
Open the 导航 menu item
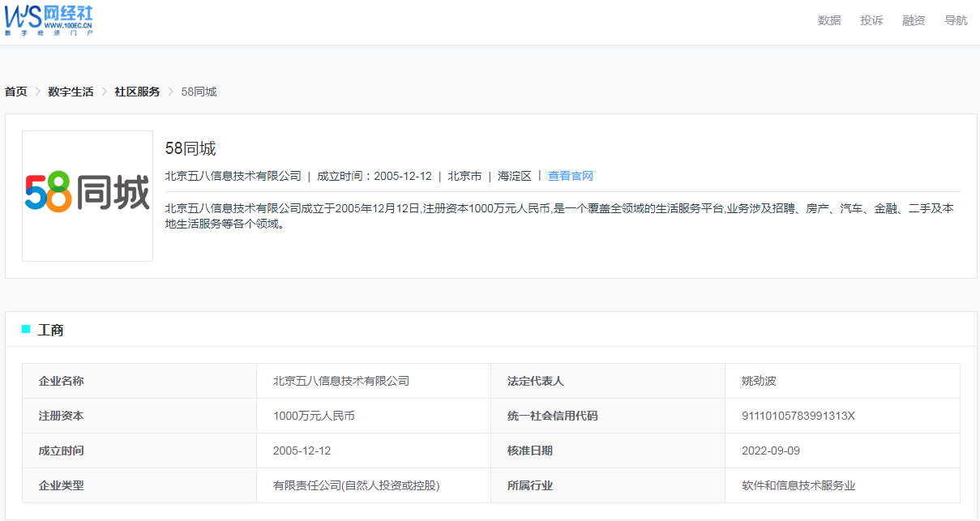click(956, 20)
